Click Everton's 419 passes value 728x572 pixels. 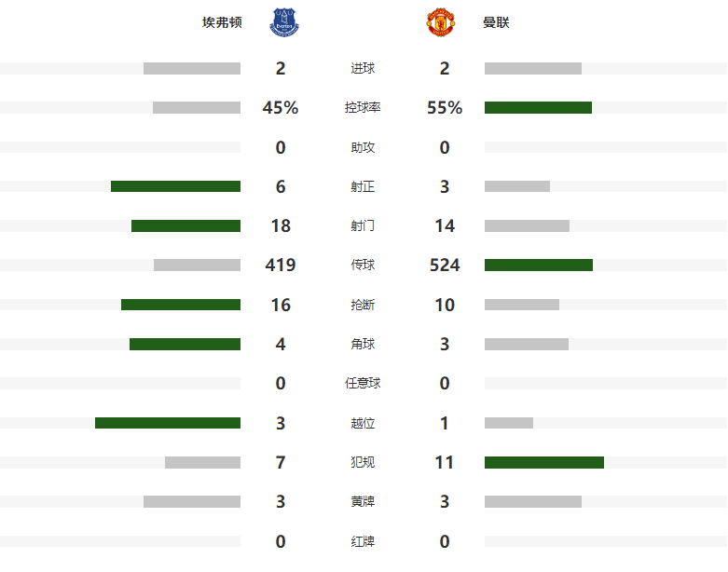click(x=281, y=265)
